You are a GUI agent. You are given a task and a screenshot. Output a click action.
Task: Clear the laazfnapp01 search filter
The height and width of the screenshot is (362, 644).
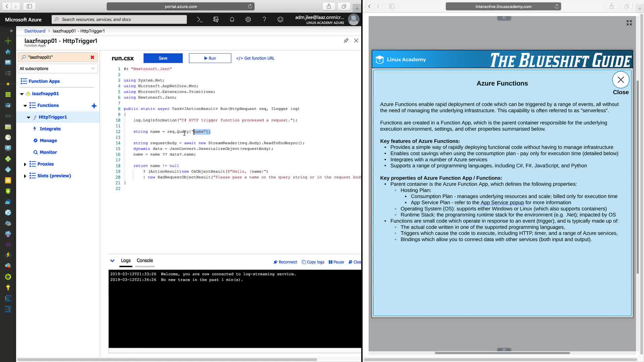92,57
